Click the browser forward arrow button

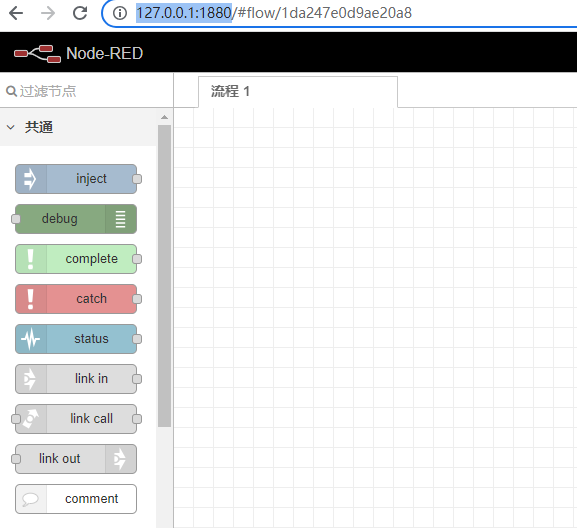tap(48, 13)
